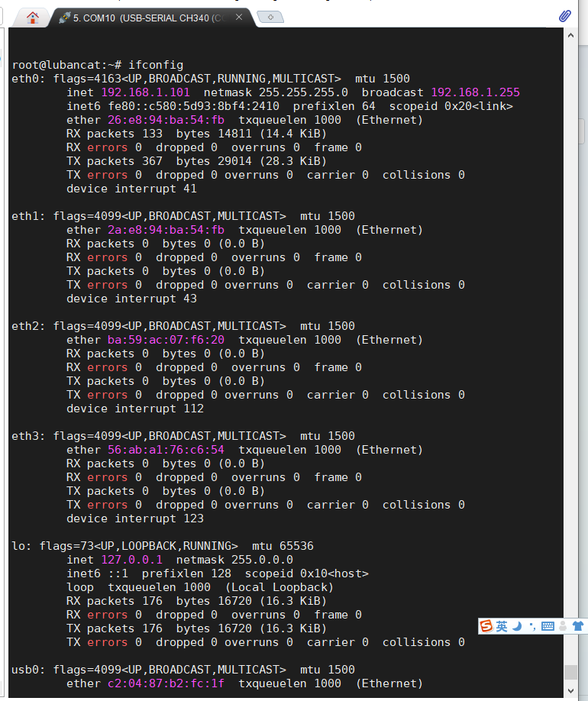Click 'device interrupt 123' line
Viewport: 588px width, 701px height.
[x=135, y=518]
